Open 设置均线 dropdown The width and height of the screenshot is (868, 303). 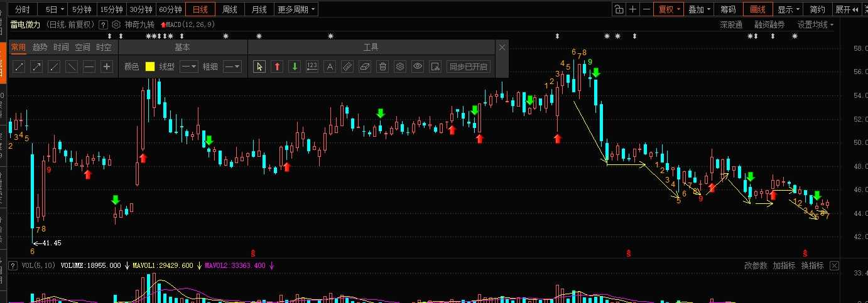(x=815, y=24)
